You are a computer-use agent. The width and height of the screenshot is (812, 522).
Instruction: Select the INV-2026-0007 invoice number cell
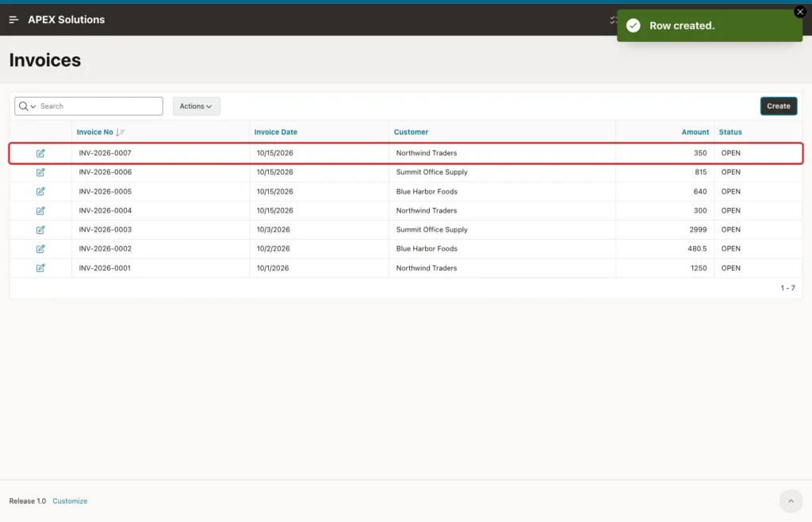[105, 153]
